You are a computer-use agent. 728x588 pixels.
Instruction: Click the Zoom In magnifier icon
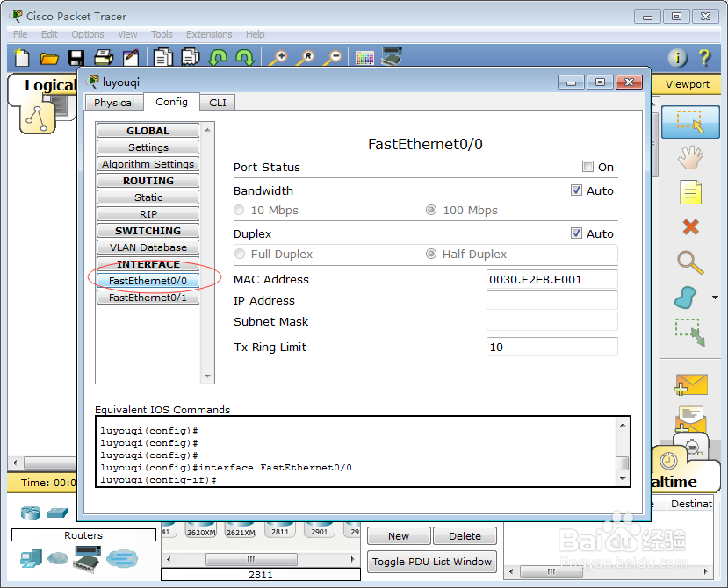[x=278, y=58]
